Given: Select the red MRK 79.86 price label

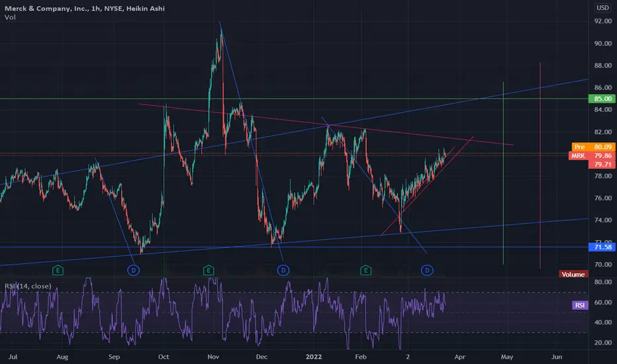Looking at the screenshot, I should (592, 156).
